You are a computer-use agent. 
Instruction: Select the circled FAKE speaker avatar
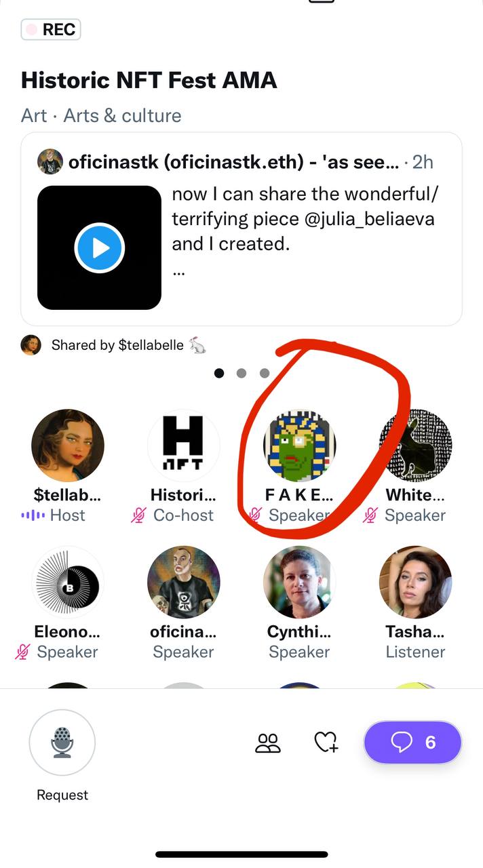pyautogui.click(x=300, y=445)
